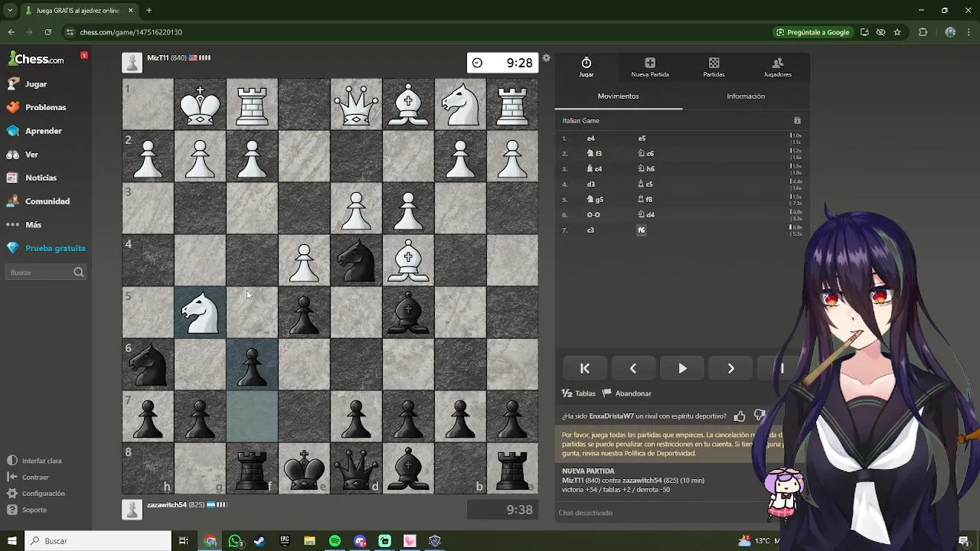Open the red notification badge near logo

84,55
